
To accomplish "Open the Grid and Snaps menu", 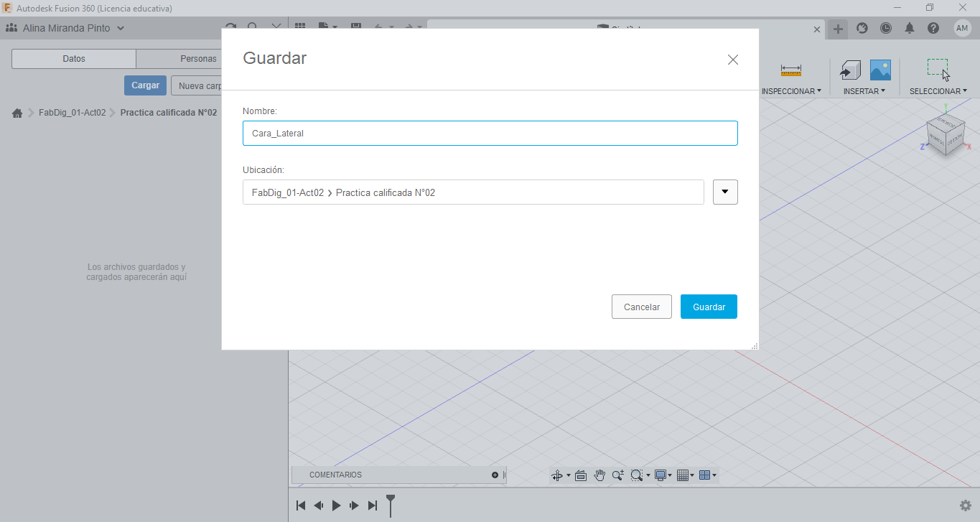I will pyautogui.click(x=686, y=475).
